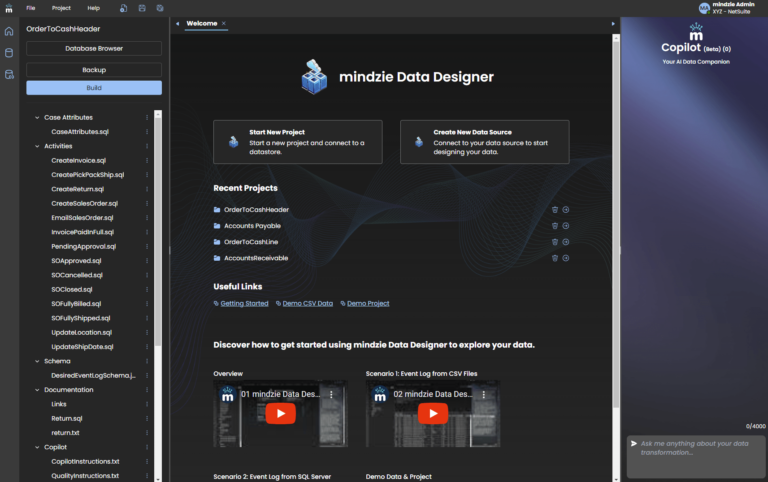Collapse the Activities folder
The image size is (768, 482).
(x=37, y=146)
